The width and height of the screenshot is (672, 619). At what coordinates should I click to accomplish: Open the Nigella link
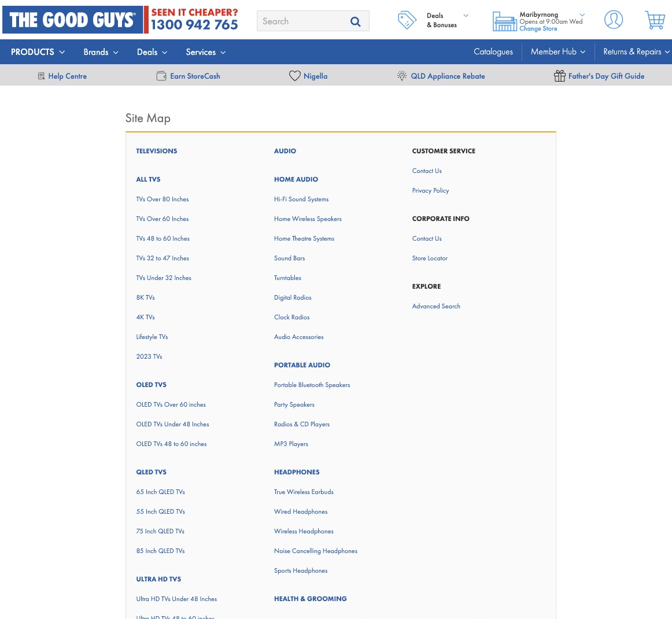(315, 76)
